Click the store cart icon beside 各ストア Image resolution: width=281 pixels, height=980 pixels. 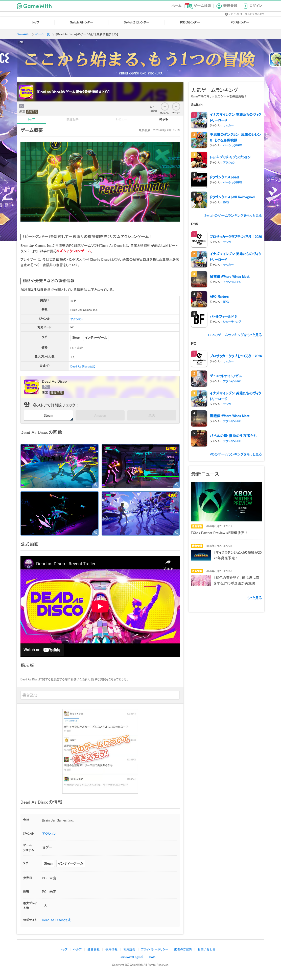tap(27, 404)
